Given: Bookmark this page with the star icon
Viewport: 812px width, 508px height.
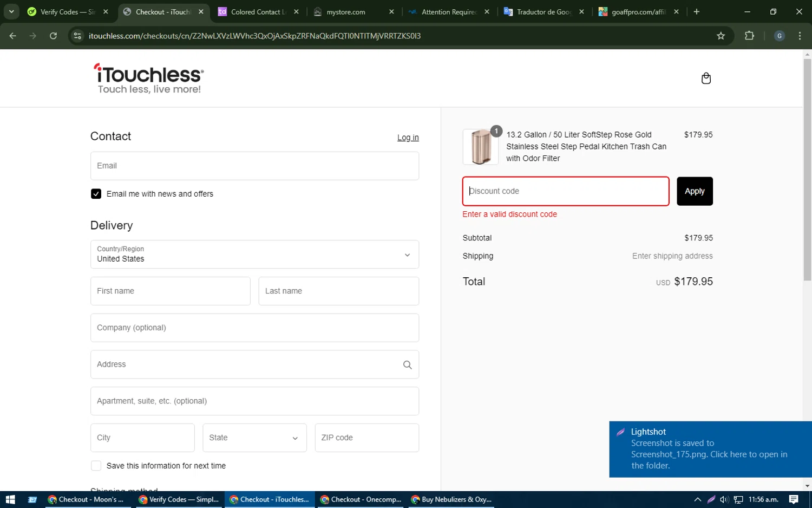Looking at the screenshot, I should [x=721, y=36].
